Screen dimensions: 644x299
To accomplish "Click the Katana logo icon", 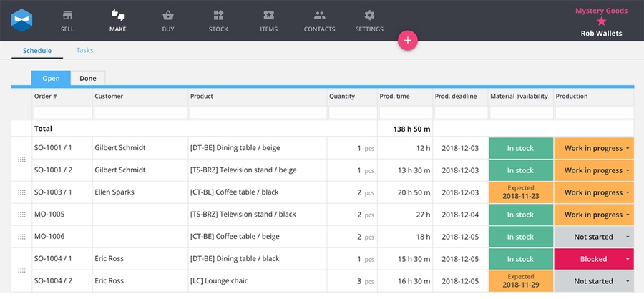I will pyautogui.click(x=23, y=19).
